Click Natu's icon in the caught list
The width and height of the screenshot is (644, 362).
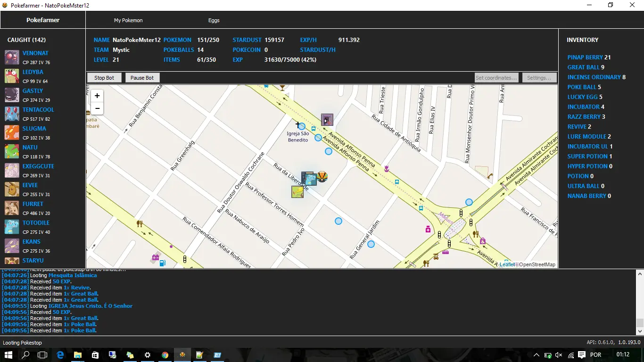[x=12, y=152]
